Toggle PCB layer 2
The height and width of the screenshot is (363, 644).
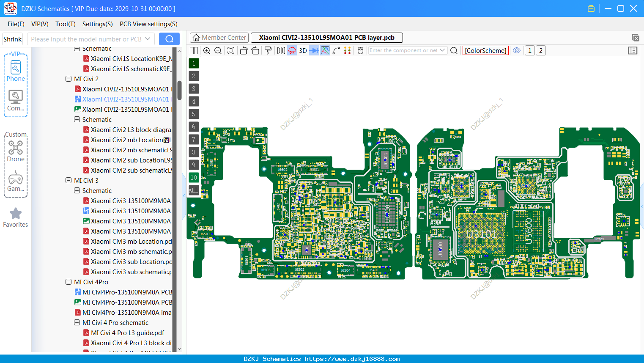pyautogui.click(x=194, y=76)
